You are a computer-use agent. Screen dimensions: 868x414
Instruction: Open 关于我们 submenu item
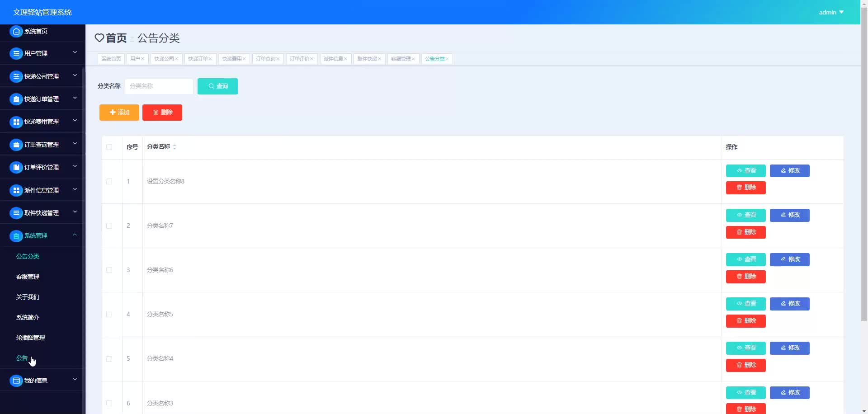(x=28, y=297)
